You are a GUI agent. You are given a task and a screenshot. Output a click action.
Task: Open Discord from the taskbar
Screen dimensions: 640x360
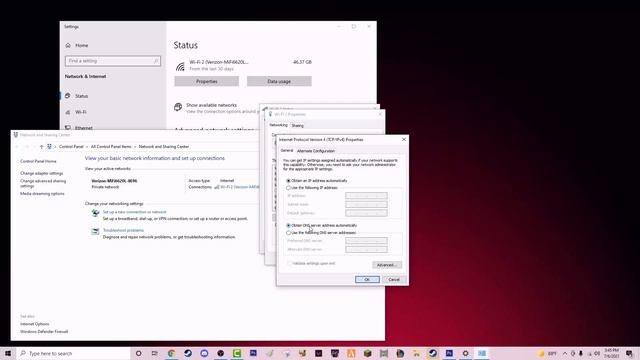pyautogui.click(x=204, y=353)
